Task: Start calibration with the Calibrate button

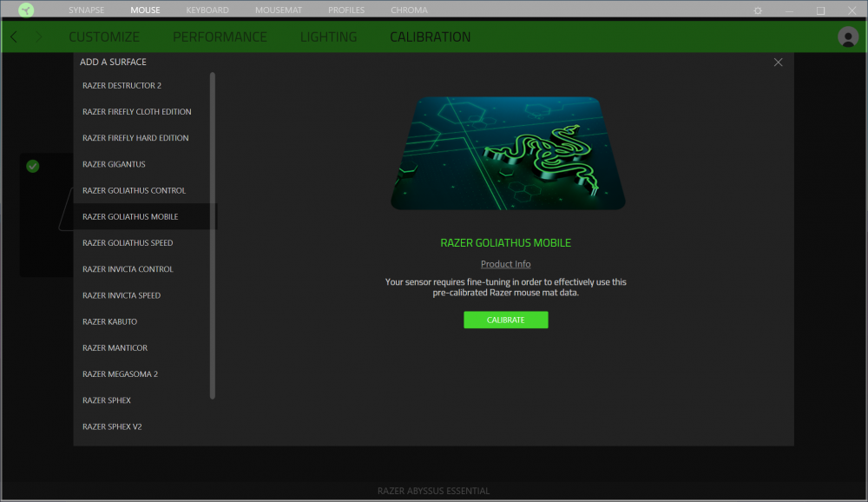Action: click(506, 320)
